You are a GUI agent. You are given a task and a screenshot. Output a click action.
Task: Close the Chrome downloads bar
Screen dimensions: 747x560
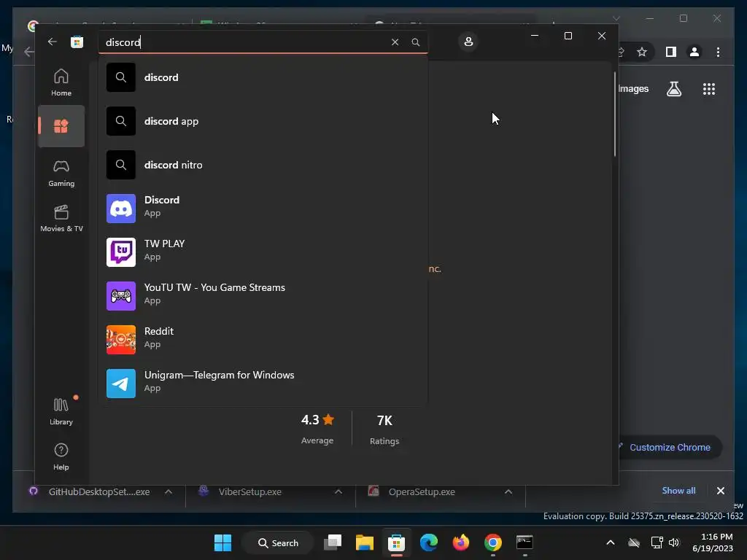tap(720, 491)
